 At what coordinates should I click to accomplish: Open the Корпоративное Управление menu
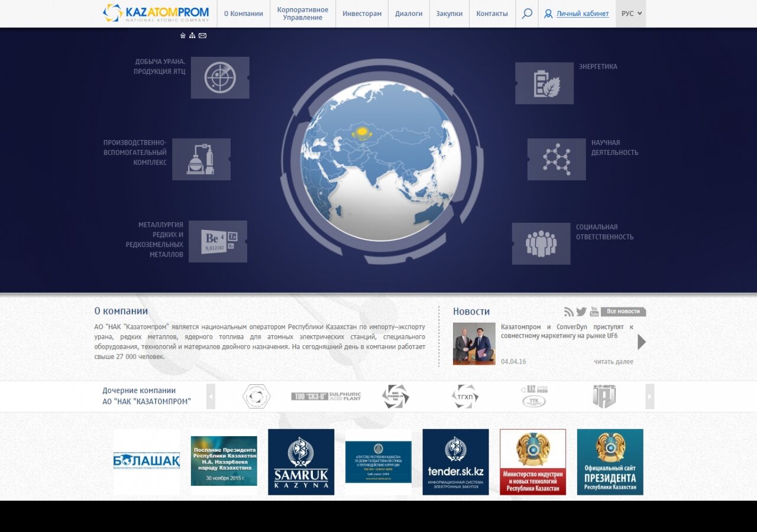click(x=303, y=14)
